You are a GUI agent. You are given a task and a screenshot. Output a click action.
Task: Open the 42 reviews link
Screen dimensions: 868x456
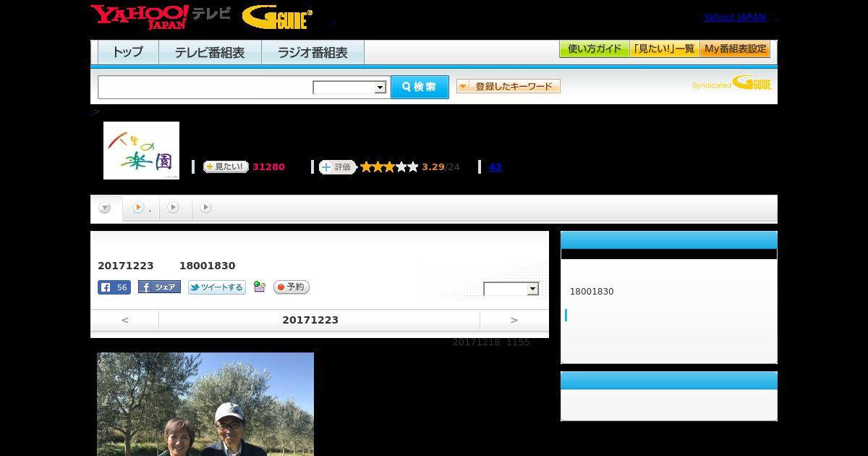[495, 166]
